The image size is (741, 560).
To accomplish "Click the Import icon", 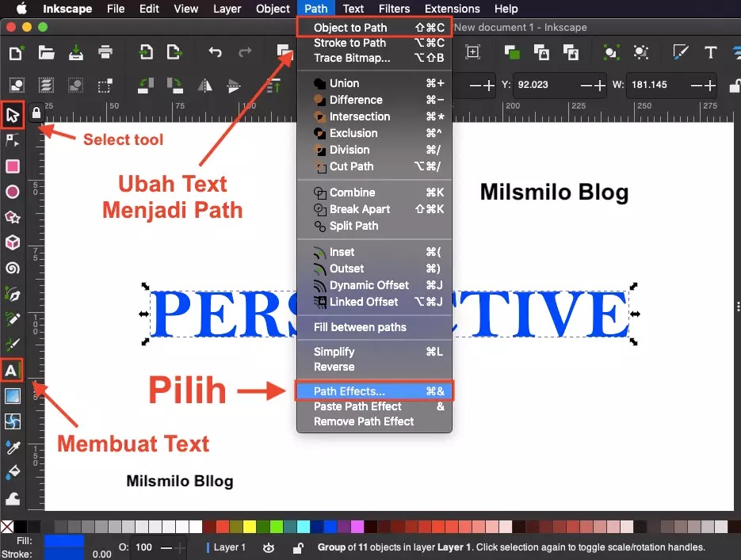I will [146, 51].
